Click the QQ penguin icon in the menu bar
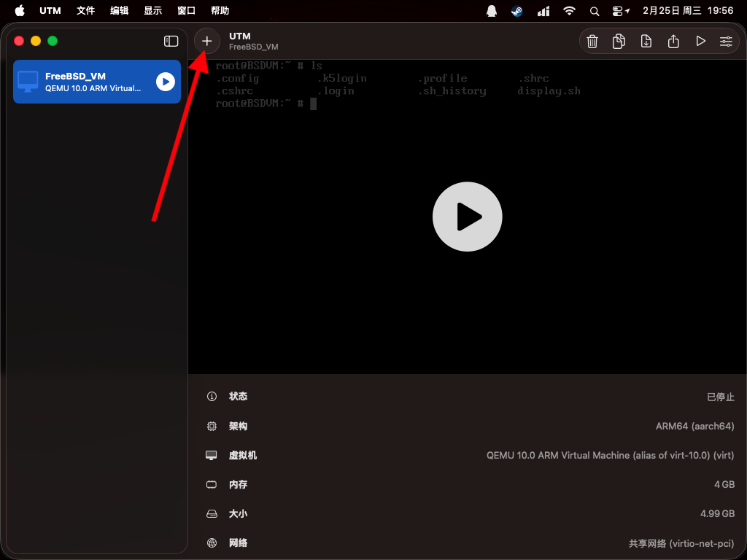 pyautogui.click(x=492, y=10)
